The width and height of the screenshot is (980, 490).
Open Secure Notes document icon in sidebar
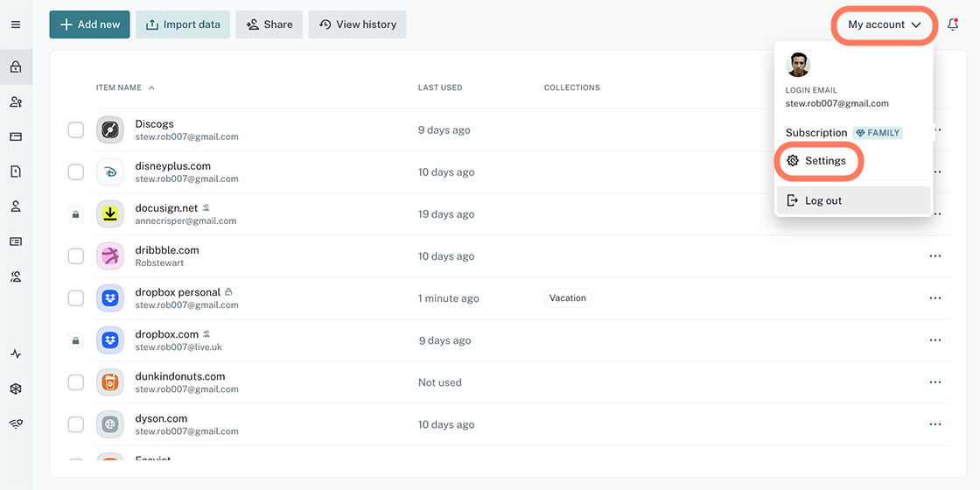point(16,171)
